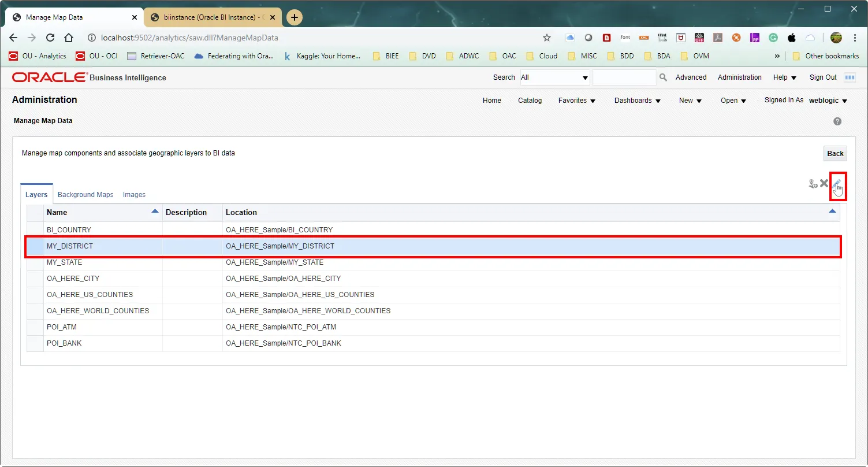Expand the Signed In As weblogic menu

click(828, 101)
